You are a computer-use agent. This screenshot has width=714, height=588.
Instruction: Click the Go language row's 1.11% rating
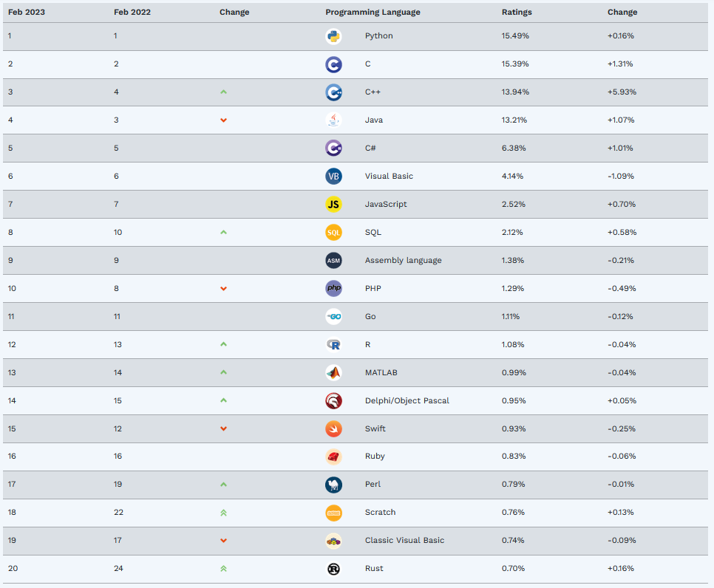(511, 317)
